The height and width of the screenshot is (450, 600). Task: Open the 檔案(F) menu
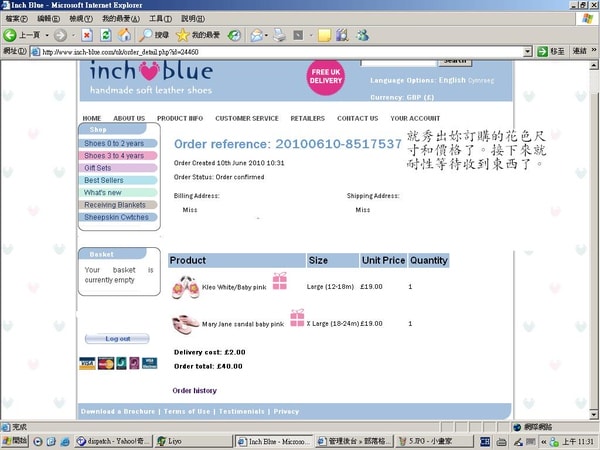click(x=16, y=18)
